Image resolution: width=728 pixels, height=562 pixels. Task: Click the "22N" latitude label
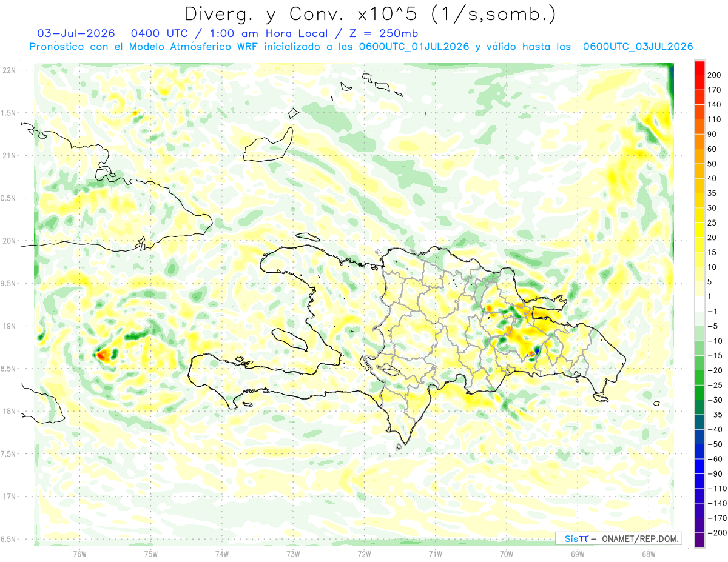(x=8, y=70)
